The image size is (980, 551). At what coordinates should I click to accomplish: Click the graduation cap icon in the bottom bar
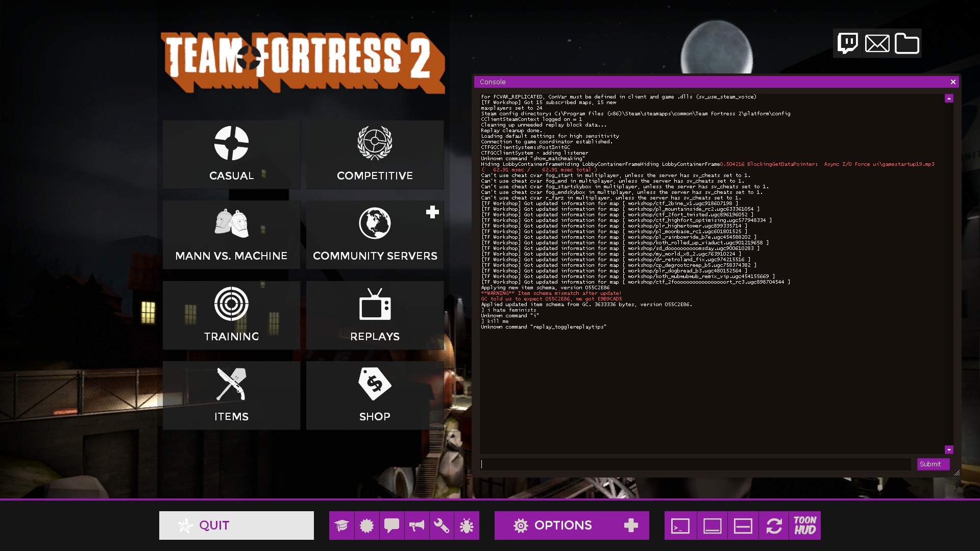click(341, 525)
